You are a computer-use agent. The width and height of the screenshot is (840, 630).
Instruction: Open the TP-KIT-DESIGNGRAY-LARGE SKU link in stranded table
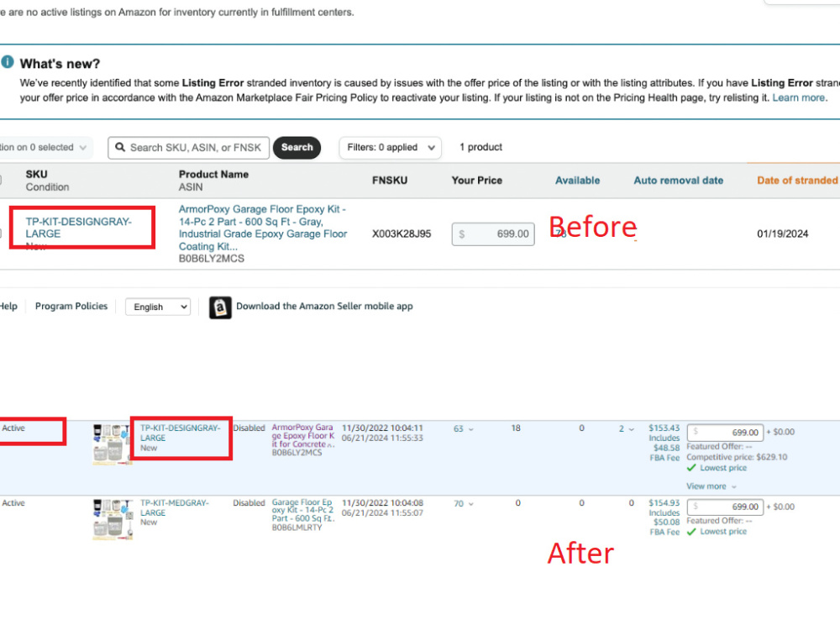(x=79, y=228)
